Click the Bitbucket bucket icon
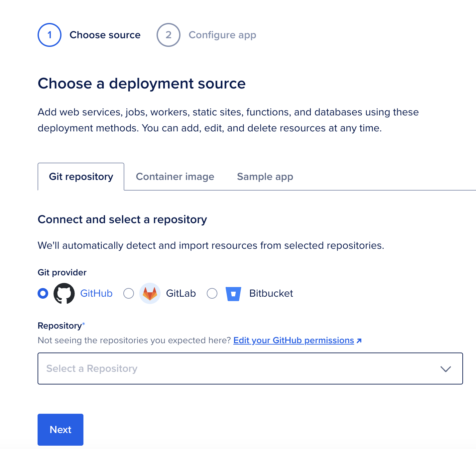 pyautogui.click(x=234, y=293)
